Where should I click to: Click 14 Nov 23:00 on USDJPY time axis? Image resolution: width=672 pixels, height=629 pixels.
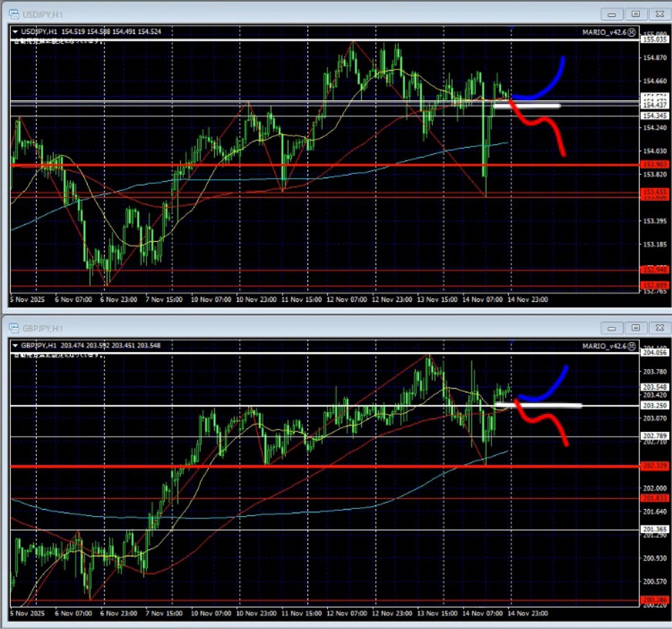[528, 300]
